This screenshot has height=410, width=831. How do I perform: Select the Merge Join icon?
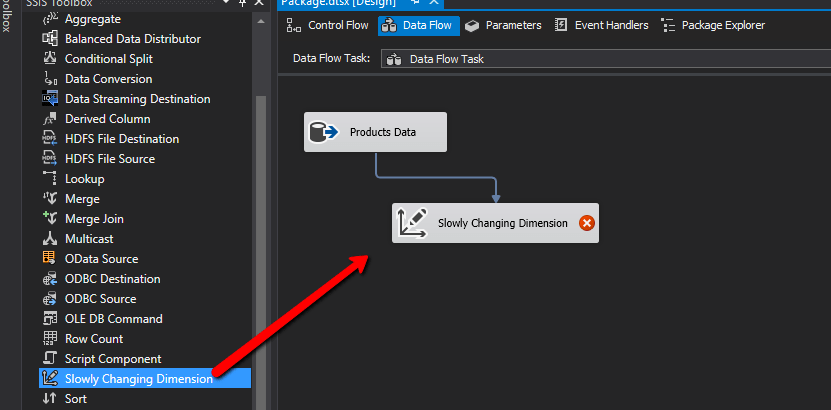pos(50,219)
